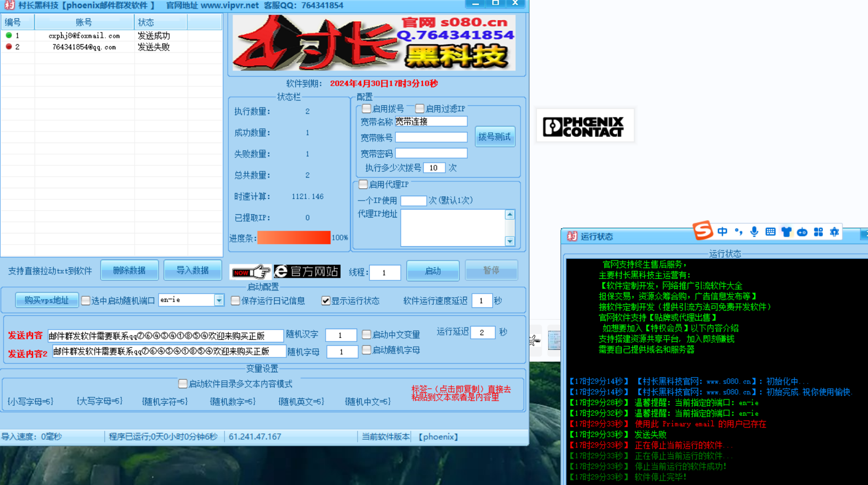
Task: Click the 一个IP使用 count field
Action: (x=414, y=200)
